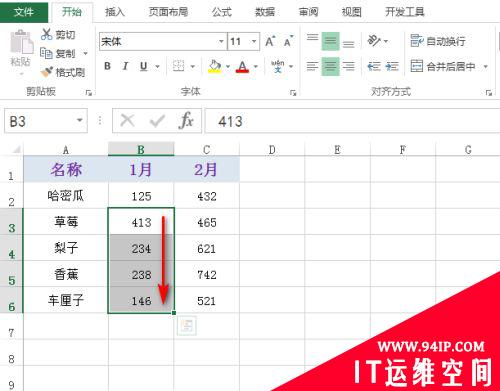Toggle Wrap Text (自动换行)
Image resolution: width=500 pixels, height=391 pixels.
[x=438, y=41]
